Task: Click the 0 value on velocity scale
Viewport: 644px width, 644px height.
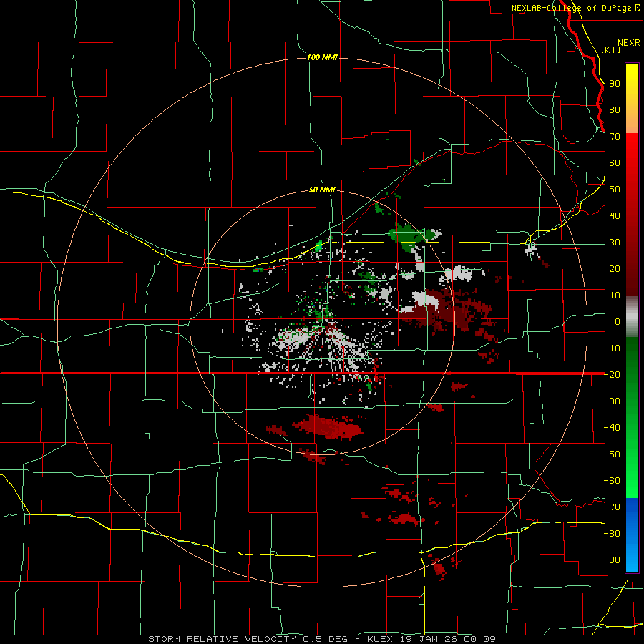Action: [x=618, y=321]
